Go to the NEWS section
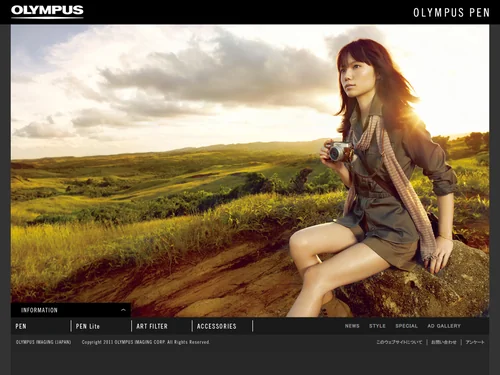Image resolution: width=500 pixels, height=375 pixels. pyautogui.click(x=352, y=326)
